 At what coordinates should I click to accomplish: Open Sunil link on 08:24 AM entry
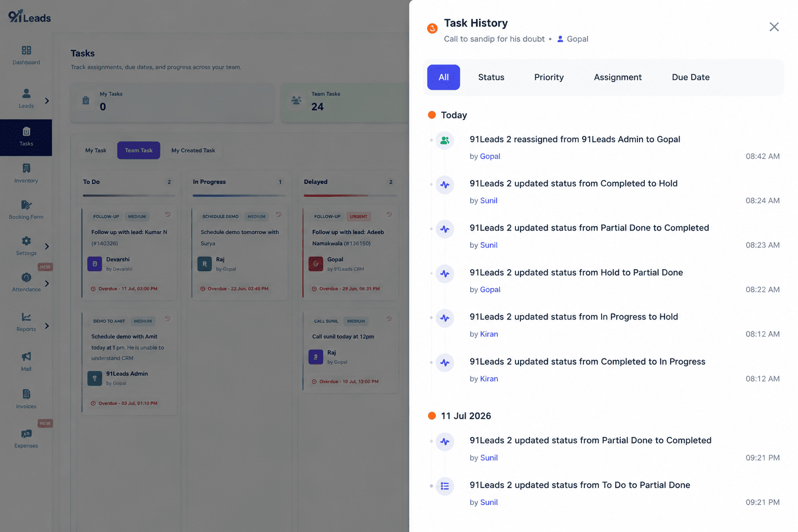click(x=489, y=201)
